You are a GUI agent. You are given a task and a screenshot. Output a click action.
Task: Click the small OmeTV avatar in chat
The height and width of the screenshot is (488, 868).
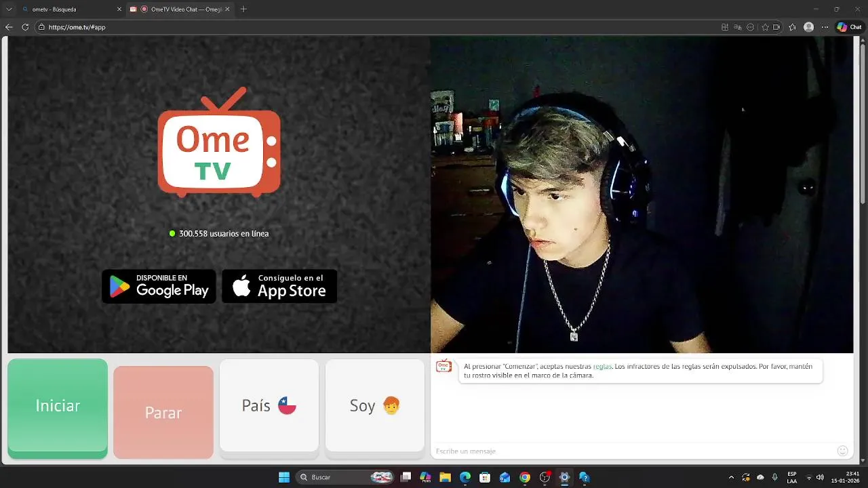443,366
